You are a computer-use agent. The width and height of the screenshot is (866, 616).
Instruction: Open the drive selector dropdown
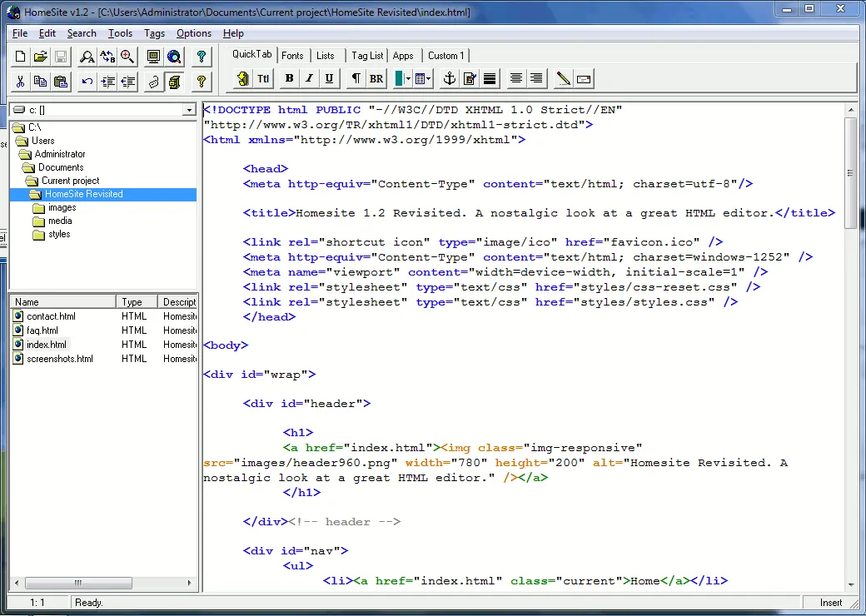click(189, 109)
